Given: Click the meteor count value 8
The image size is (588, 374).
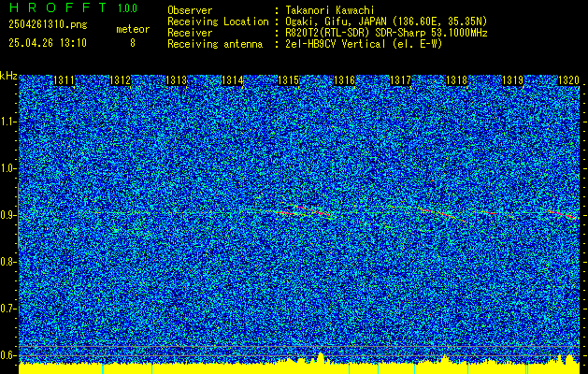Looking at the screenshot, I should coord(133,43).
